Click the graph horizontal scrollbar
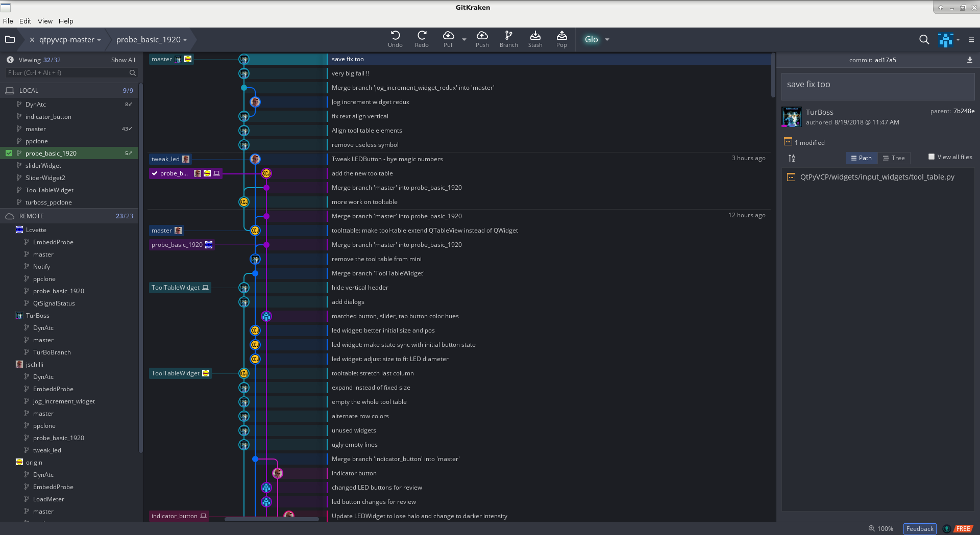The width and height of the screenshot is (980, 535). point(272,519)
